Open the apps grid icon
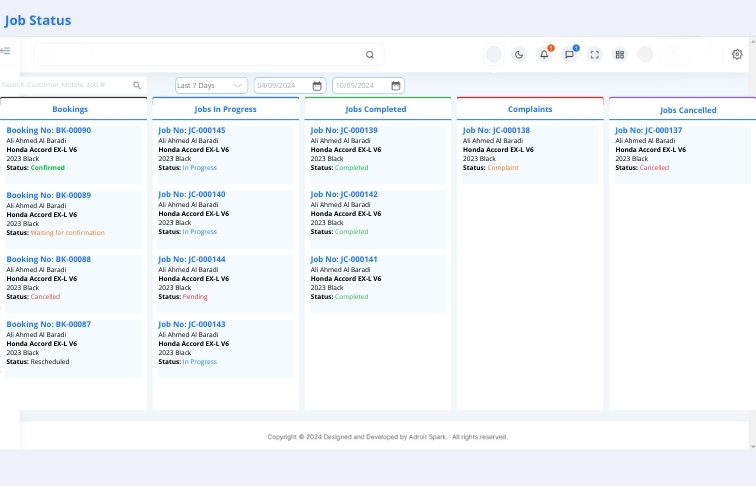This screenshot has width=756, height=486. (620, 54)
